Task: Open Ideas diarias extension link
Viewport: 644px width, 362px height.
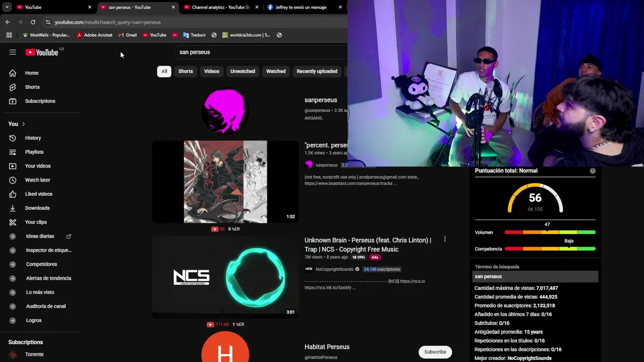Action: pos(40,236)
